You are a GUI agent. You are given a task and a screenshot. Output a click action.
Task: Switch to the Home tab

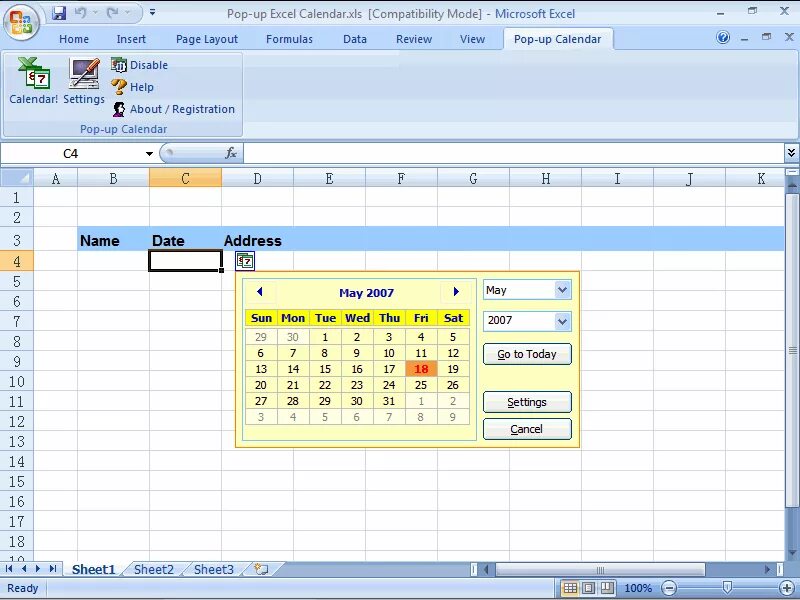[x=74, y=39]
